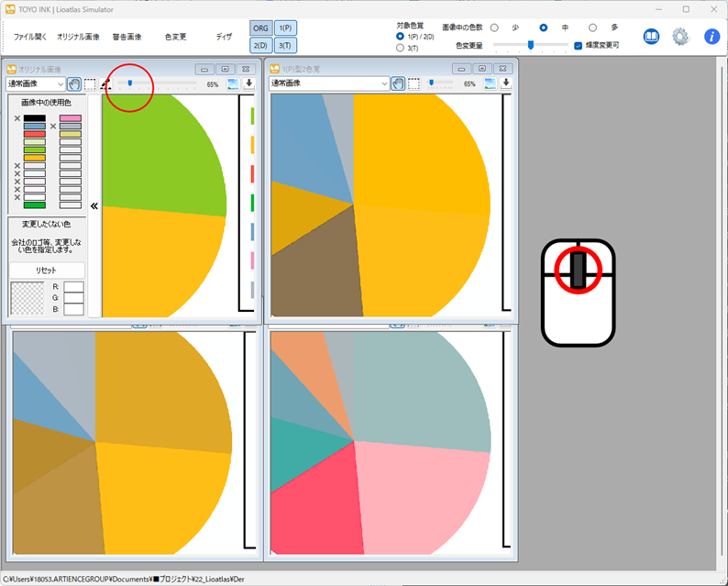728x586 pixels.
Task: Open 通常画像 dropdown in オリジナル画像 window
Action: coord(36,83)
